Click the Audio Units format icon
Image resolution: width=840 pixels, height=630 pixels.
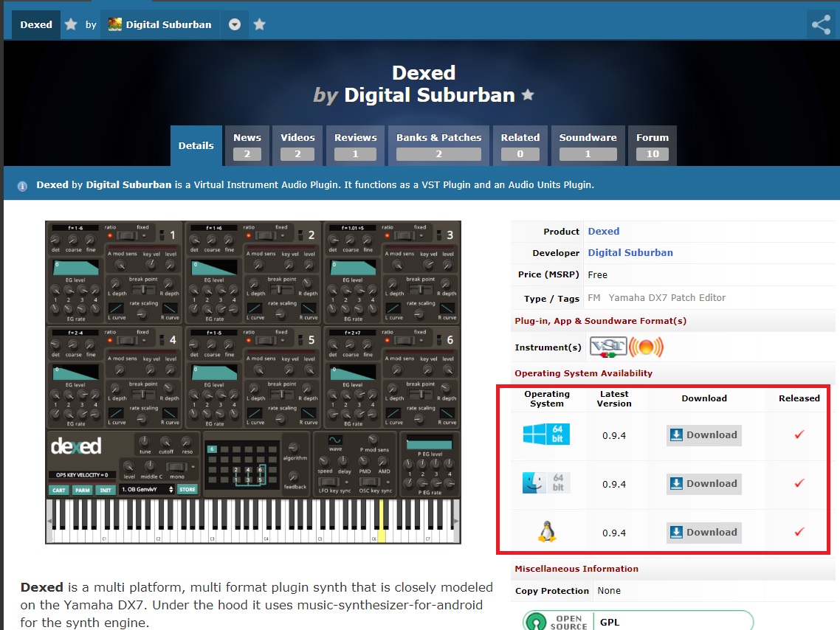647,346
